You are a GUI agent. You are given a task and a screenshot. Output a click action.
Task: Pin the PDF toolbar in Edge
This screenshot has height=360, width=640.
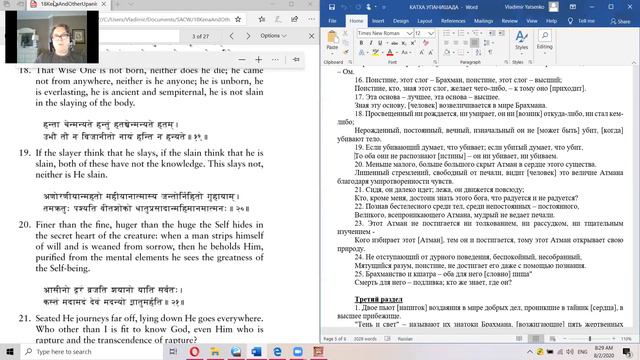[x=296, y=60]
